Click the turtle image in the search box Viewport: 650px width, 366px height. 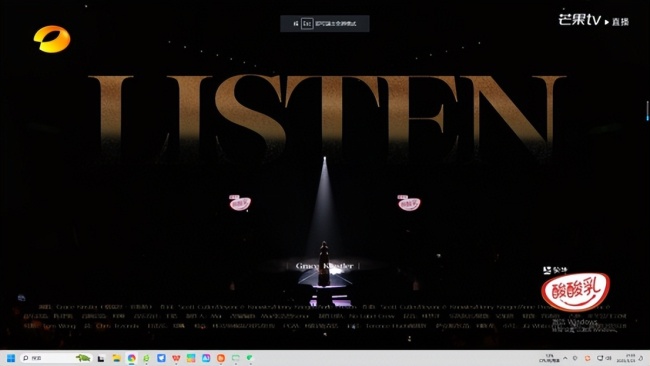[83, 358]
